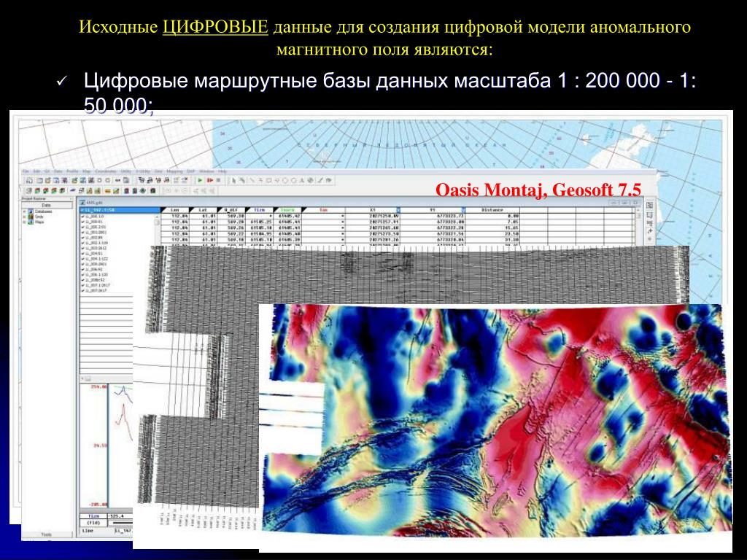Click the Lat column header
747x560 pixels.
pyautogui.click(x=203, y=210)
